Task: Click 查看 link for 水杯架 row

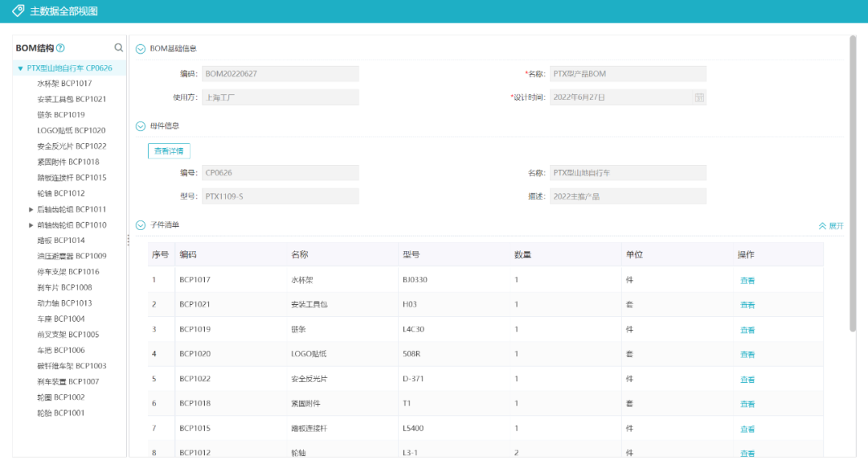Action: 747,281
